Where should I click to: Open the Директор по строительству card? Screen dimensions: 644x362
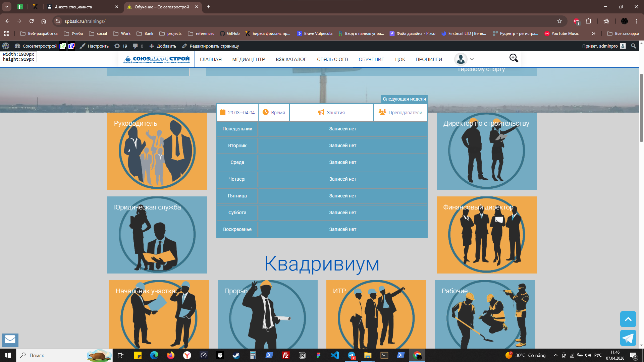point(486,151)
